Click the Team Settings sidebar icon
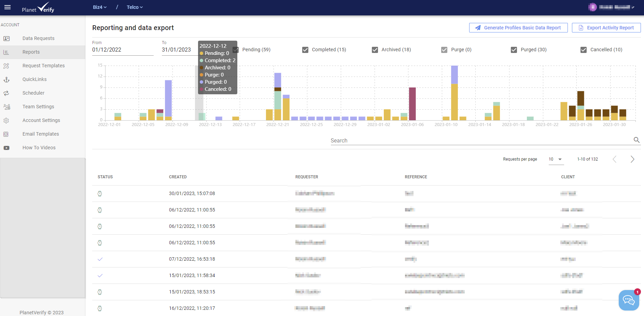 coord(6,107)
